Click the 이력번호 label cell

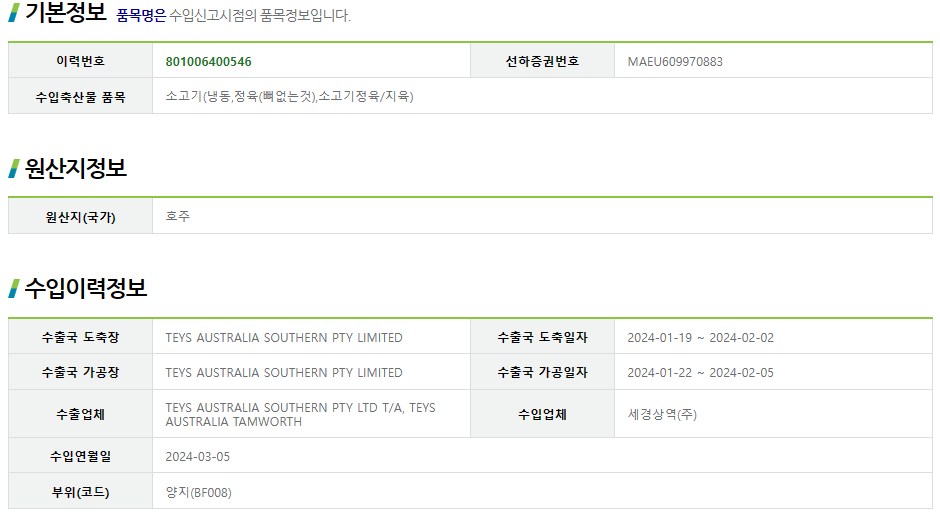[80, 61]
